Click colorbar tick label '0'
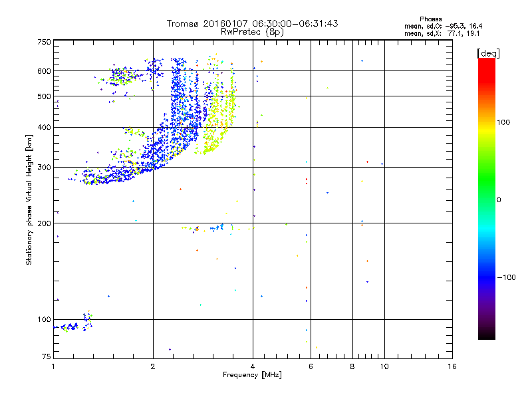532x399 pixels. [499, 200]
